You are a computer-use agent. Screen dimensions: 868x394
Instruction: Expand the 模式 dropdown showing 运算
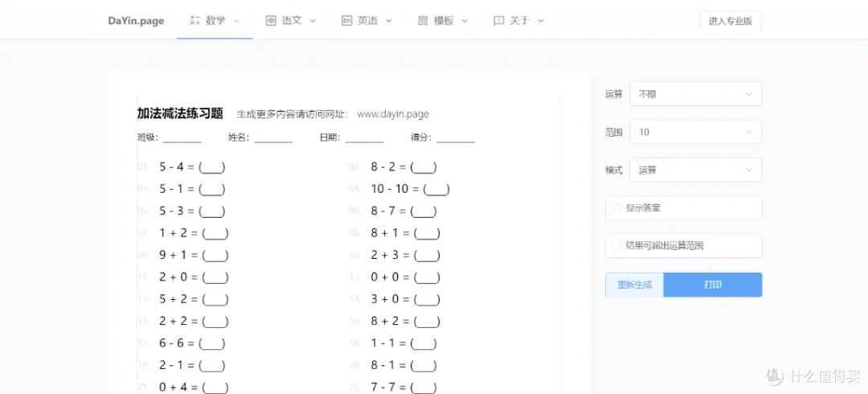695,170
